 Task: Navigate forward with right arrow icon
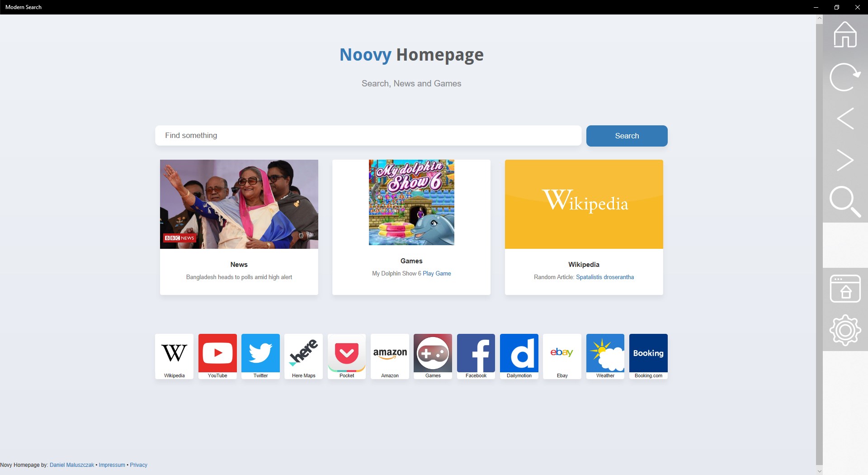(x=845, y=160)
